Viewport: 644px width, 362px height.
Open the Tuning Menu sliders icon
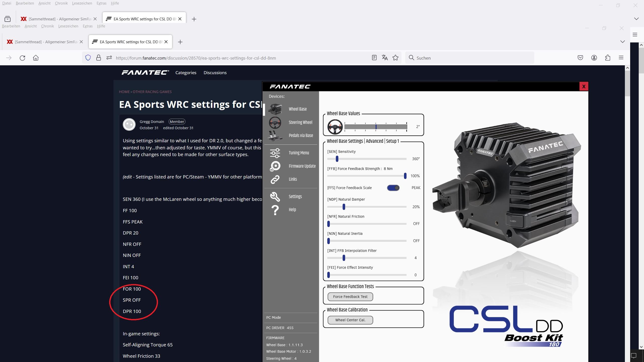(275, 153)
